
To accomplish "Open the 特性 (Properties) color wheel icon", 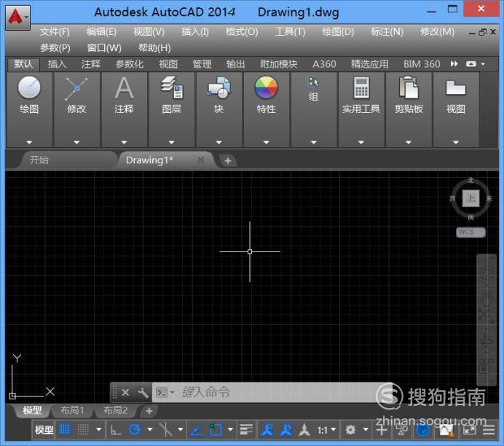I will (x=266, y=87).
